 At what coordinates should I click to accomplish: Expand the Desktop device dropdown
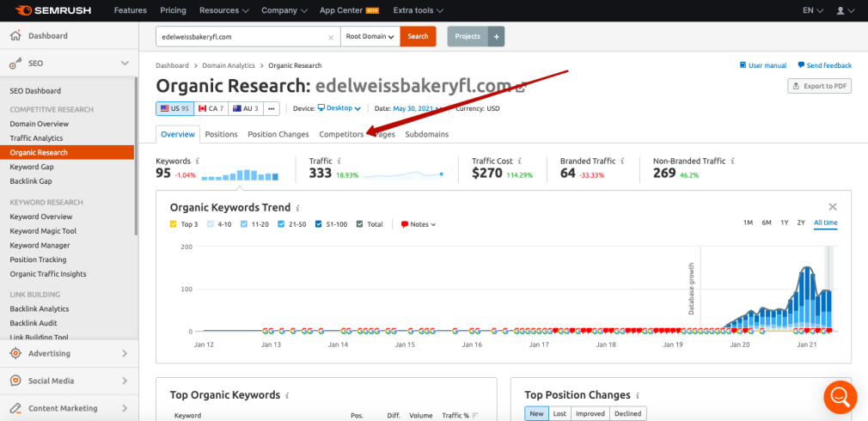(339, 108)
